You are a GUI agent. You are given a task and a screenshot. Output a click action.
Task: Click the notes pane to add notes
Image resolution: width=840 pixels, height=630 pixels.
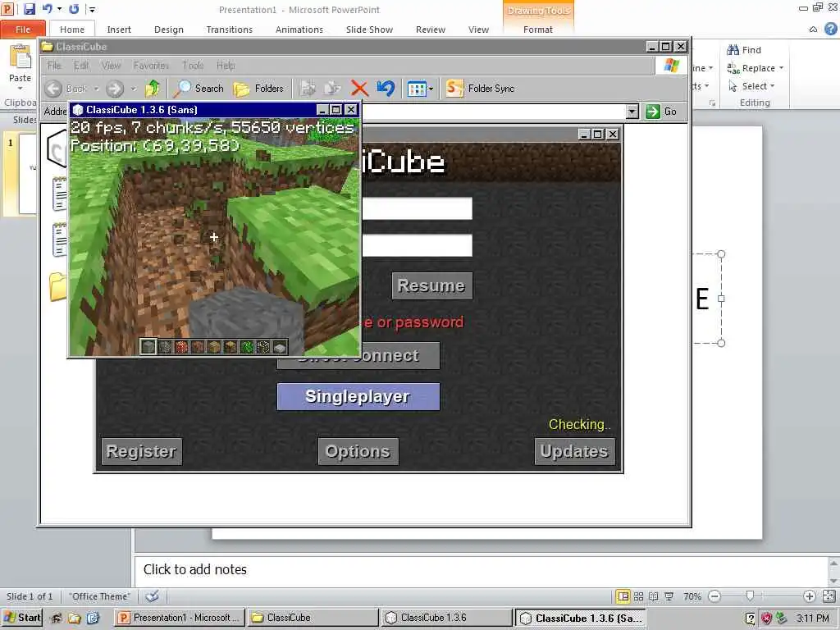coord(481,570)
